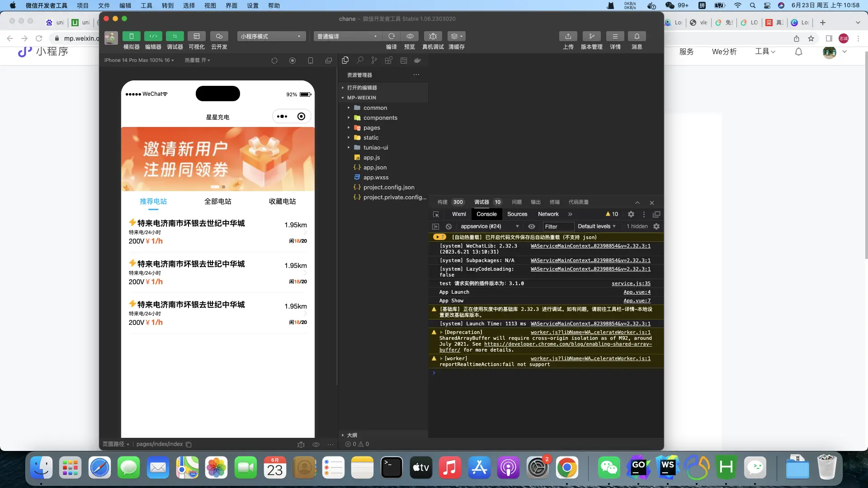Toggle the 模拟器 simulator panel button
The height and width of the screenshot is (488, 868).
131,36
